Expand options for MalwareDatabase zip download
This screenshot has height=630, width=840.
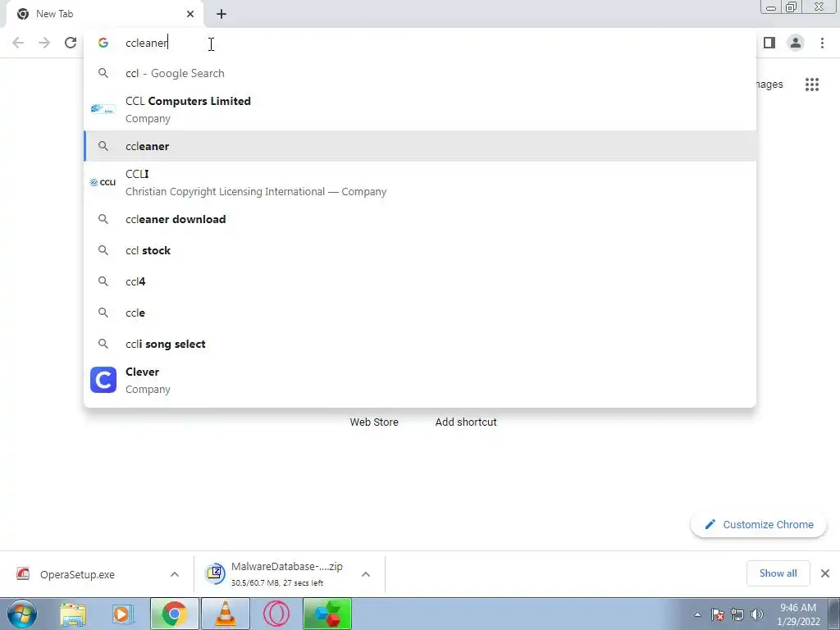click(366, 574)
